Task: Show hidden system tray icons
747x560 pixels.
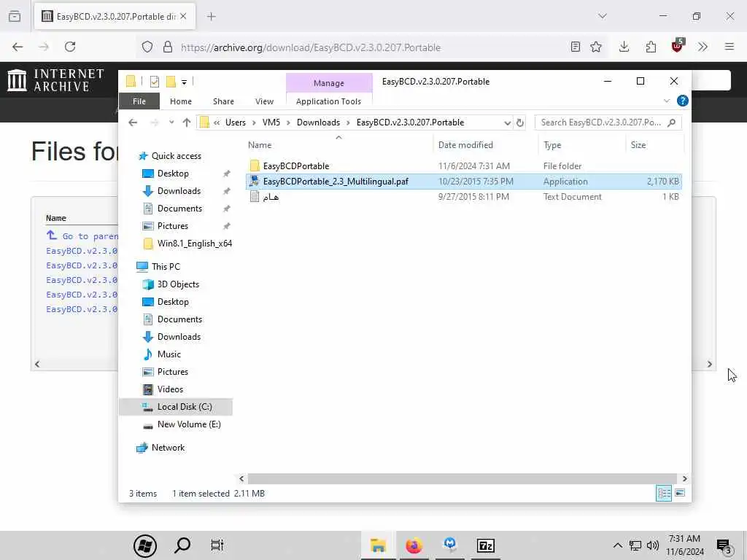Action: (x=617, y=545)
